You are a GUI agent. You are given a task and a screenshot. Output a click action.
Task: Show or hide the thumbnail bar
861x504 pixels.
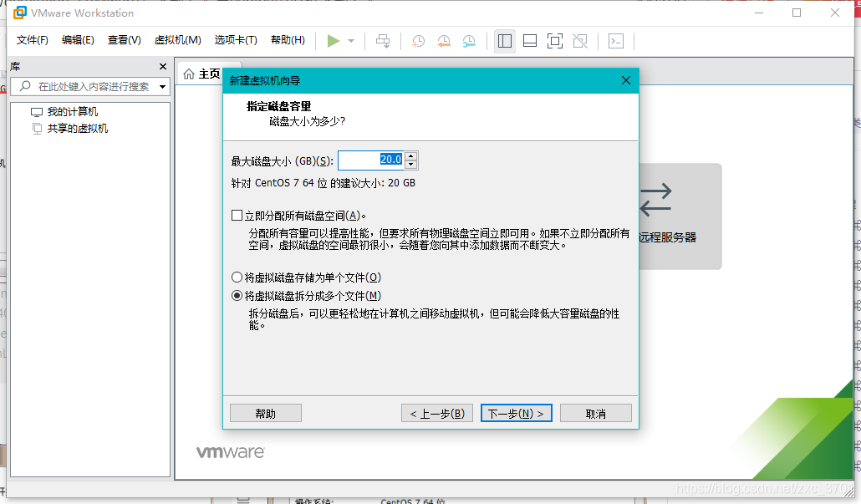529,40
